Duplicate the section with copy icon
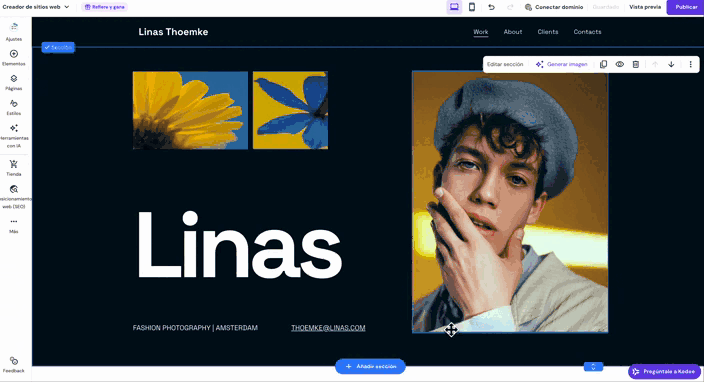704x382 pixels. (603, 64)
